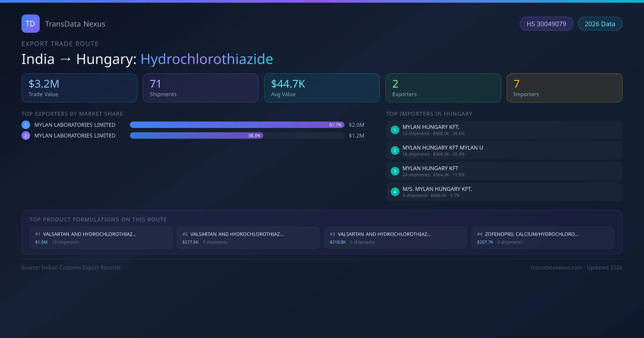Click exporter rank 1 circle badge
Image resolution: width=644 pixels, height=338 pixels.
coord(26,125)
